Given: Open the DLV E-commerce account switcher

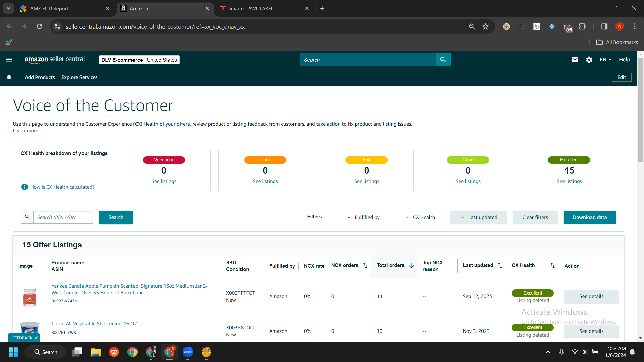Looking at the screenshot, I should 139,60.
